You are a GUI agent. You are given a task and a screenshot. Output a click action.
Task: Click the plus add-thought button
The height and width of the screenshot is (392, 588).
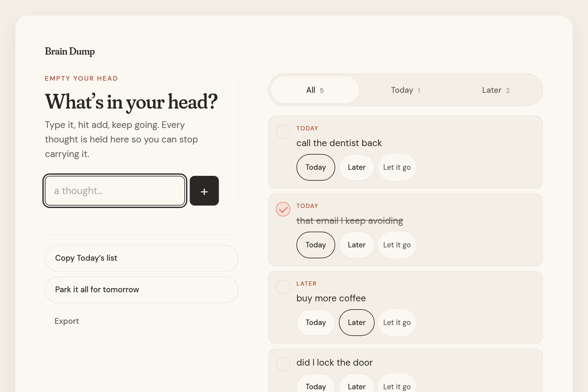pos(204,191)
